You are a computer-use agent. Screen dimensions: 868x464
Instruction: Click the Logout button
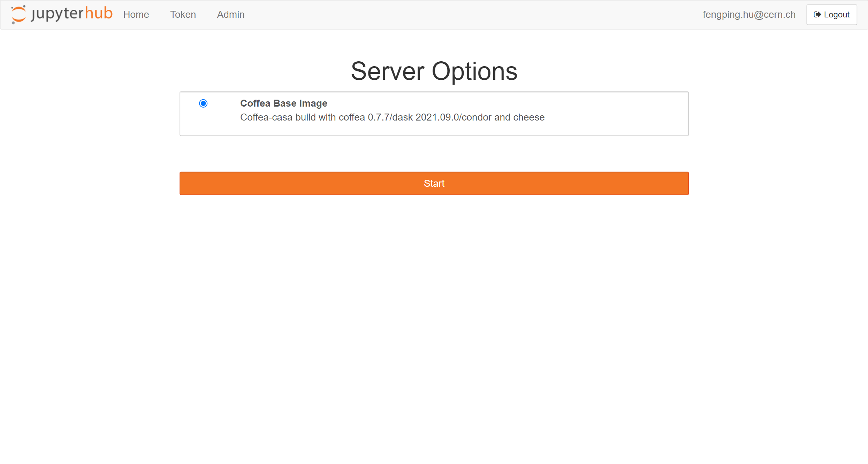(831, 15)
